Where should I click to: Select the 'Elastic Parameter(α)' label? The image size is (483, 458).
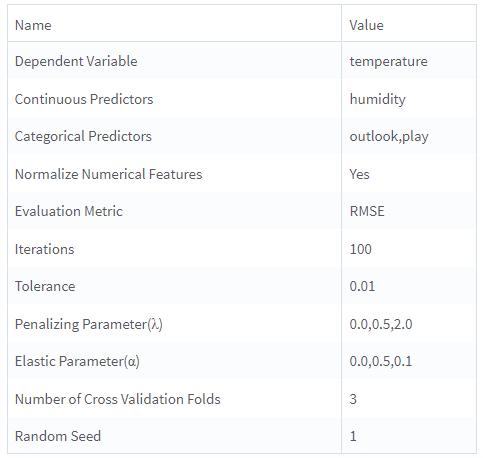77,362
